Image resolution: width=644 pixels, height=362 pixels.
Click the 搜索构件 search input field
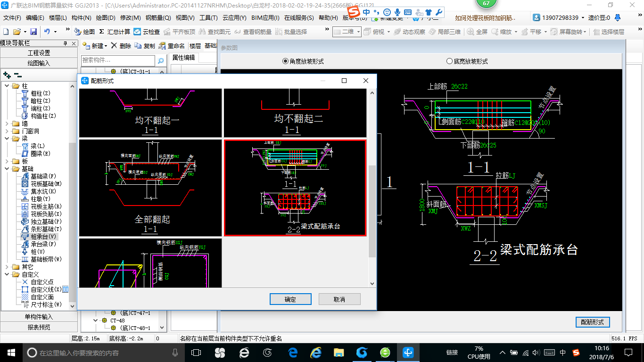coord(118,60)
